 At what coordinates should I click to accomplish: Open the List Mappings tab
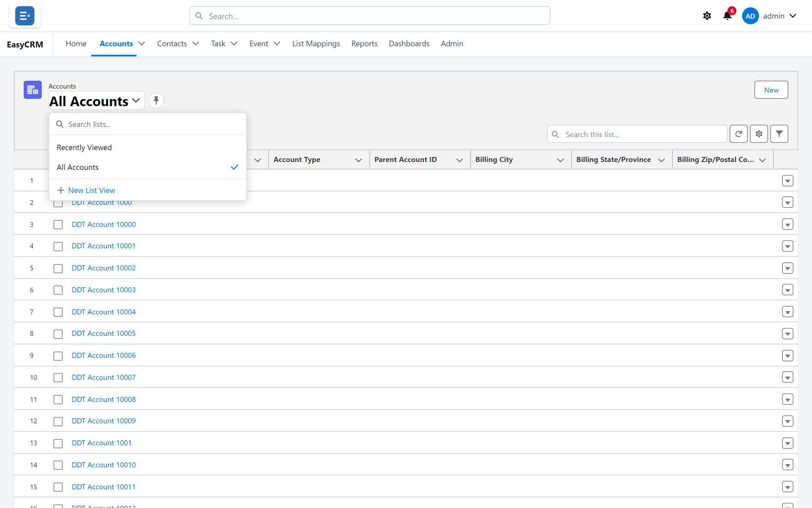pos(316,43)
